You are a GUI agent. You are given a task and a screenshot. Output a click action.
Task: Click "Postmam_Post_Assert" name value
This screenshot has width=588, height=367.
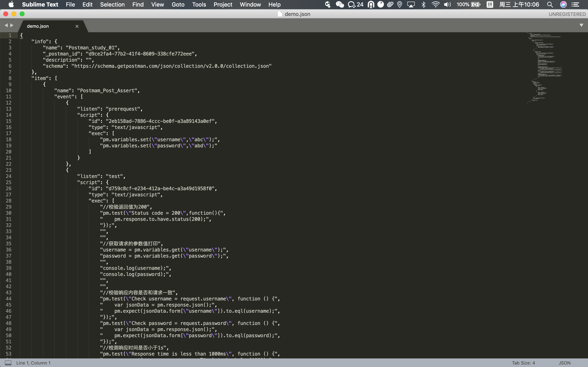[107, 91]
